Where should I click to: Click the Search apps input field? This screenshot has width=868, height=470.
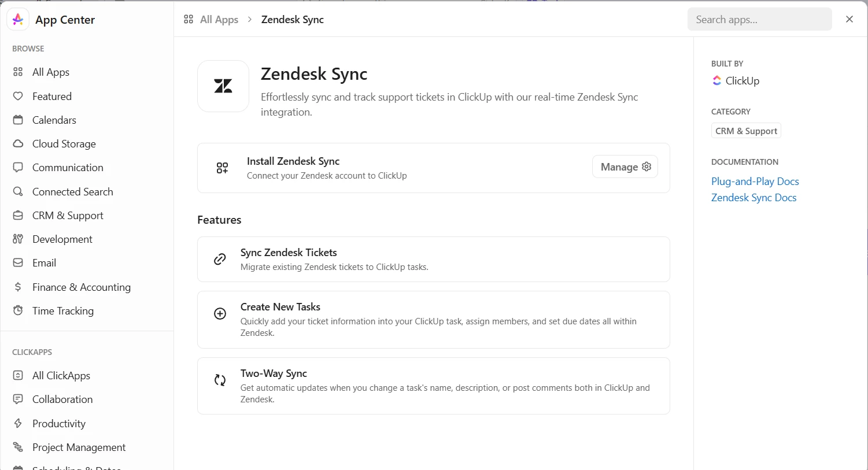pos(759,20)
